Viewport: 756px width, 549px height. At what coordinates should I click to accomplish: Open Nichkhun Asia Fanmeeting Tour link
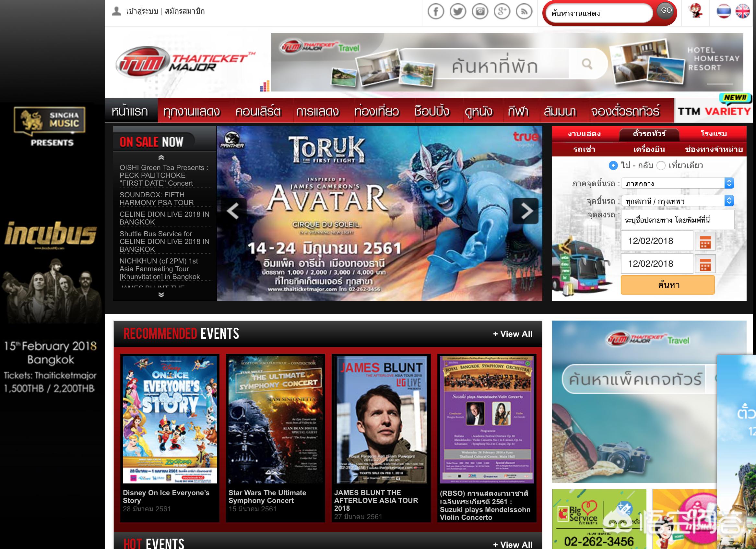[160, 269]
